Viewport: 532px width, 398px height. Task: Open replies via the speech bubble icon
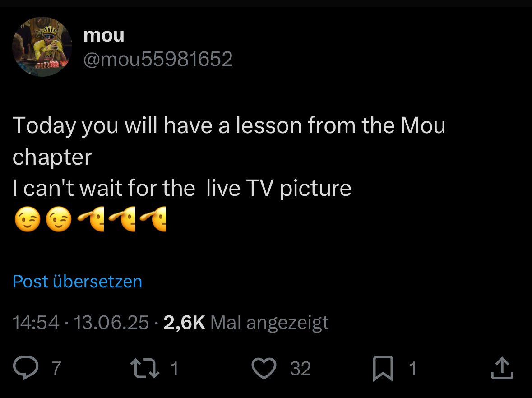[26, 368]
